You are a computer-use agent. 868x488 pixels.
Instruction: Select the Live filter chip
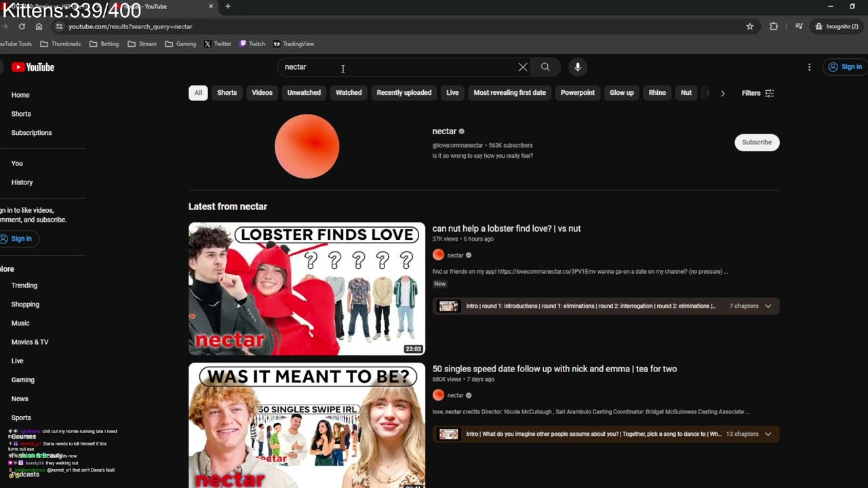(x=452, y=93)
